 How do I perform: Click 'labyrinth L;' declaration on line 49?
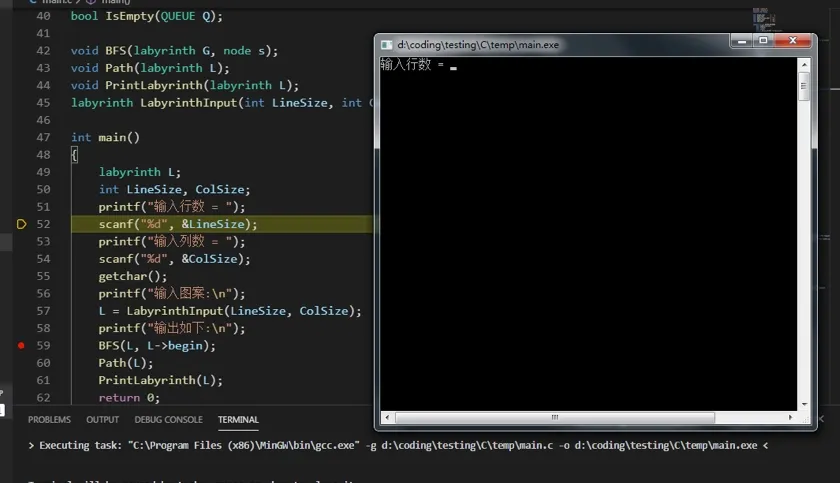click(x=139, y=172)
